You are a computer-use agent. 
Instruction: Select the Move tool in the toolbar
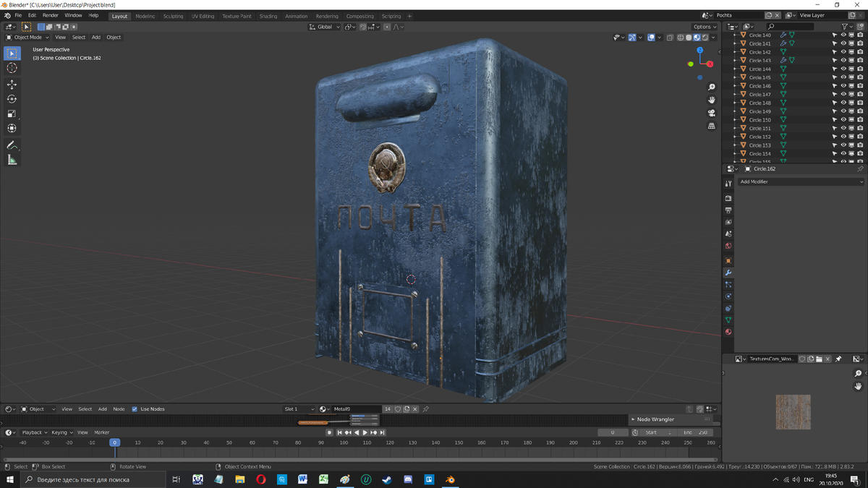pyautogui.click(x=12, y=85)
